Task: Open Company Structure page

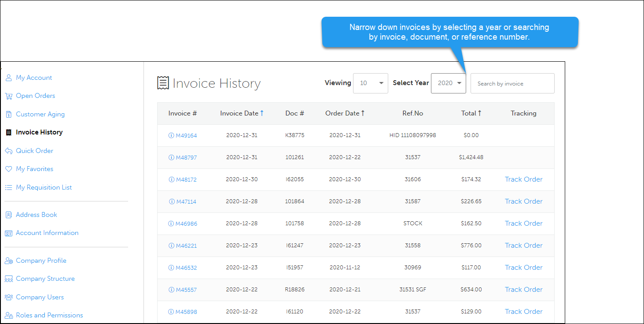Action: point(45,279)
